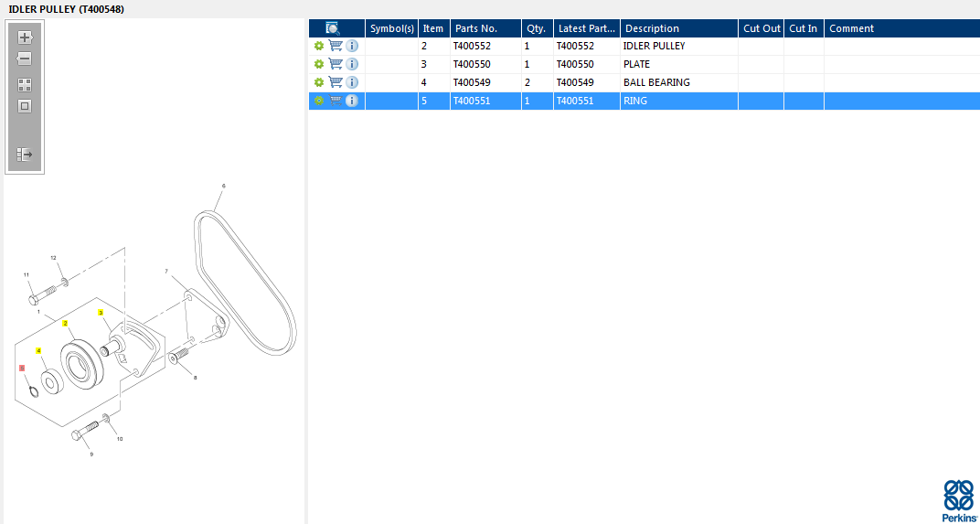980x524 pixels.
Task: Select the IDLER PULLEY description cell
Action: 679,47
